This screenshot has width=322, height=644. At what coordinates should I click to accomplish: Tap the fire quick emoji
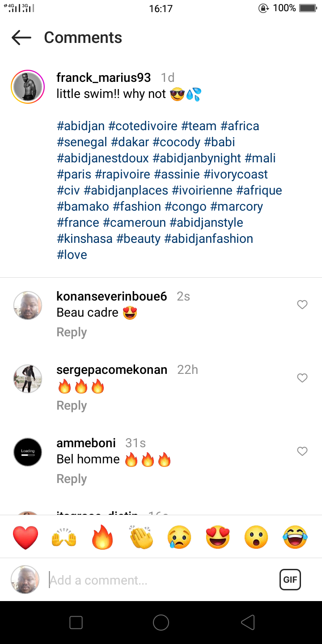[x=102, y=537]
